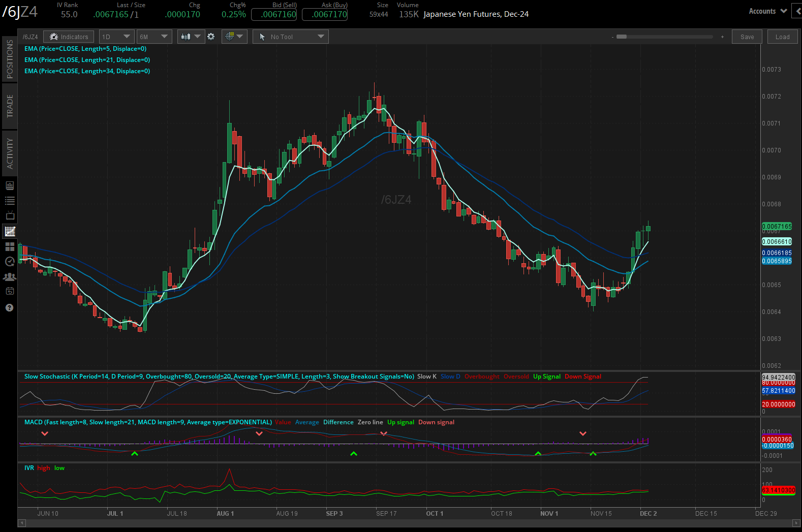The width and height of the screenshot is (802, 532).
Task: Expand the 1D interval dropdown
Action: 116,37
